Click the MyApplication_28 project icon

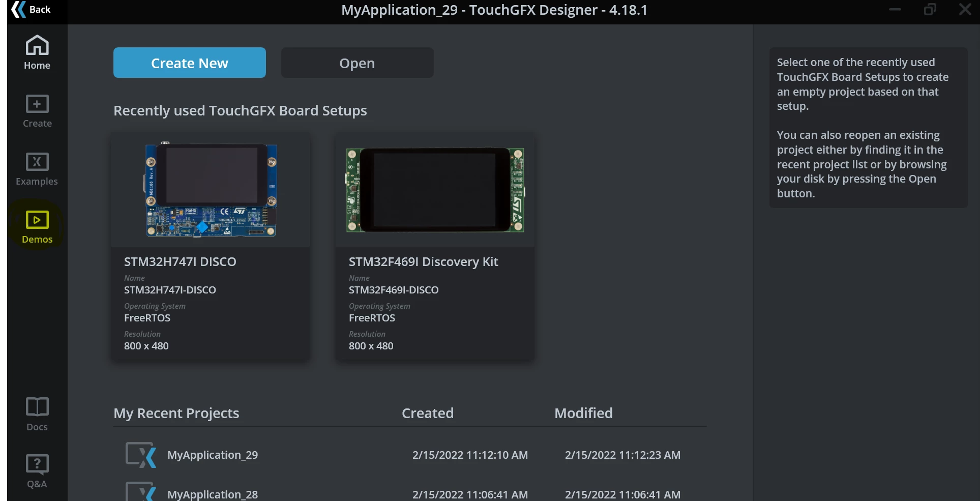coord(141,491)
